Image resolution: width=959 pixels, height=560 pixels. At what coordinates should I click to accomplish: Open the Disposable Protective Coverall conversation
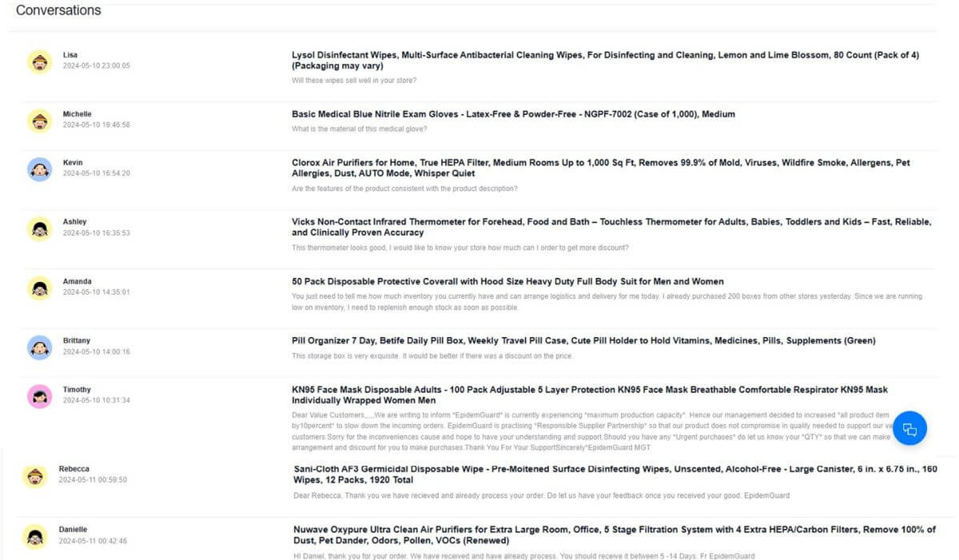[507, 281]
